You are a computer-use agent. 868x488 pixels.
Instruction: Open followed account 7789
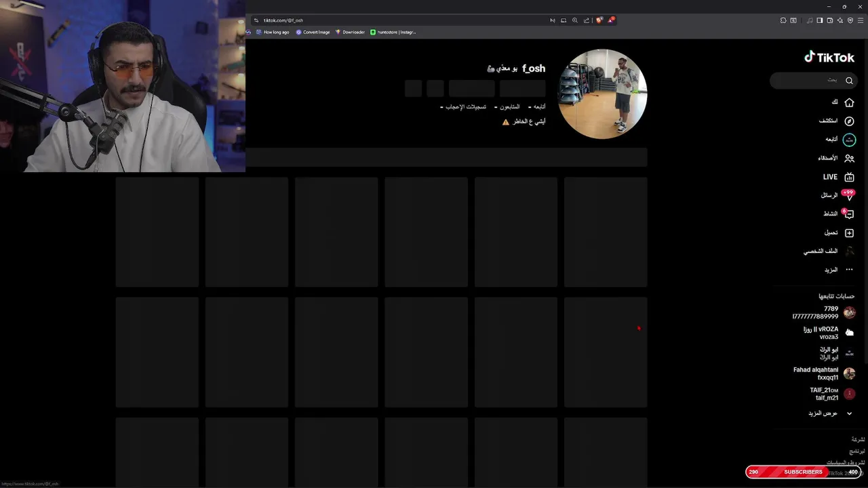(824, 312)
